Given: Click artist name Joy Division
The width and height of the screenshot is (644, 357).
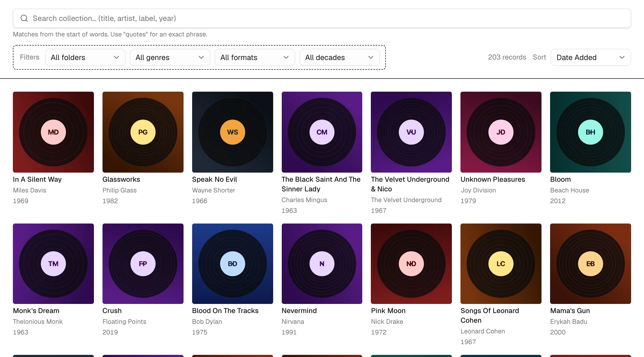Looking at the screenshot, I should (478, 190).
